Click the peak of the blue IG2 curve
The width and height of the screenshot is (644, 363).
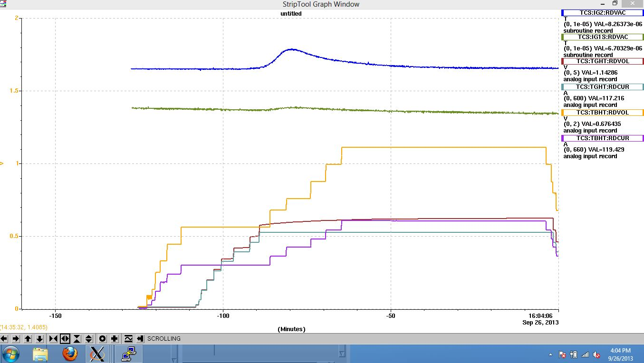tap(291, 49)
